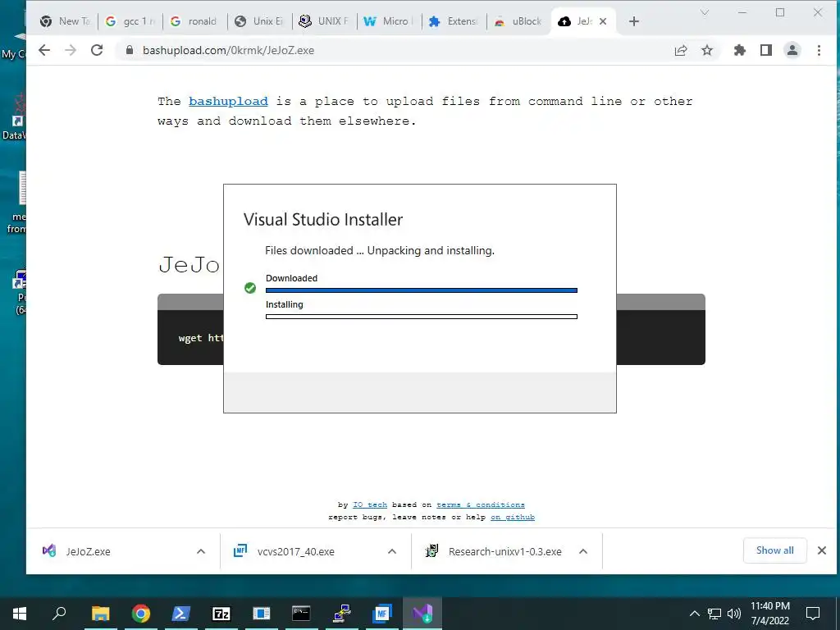Image resolution: width=840 pixels, height=630 pixels.
Task: Open PowerShell from taskbar
Action: pyautogui.click(x=181, y=614)
